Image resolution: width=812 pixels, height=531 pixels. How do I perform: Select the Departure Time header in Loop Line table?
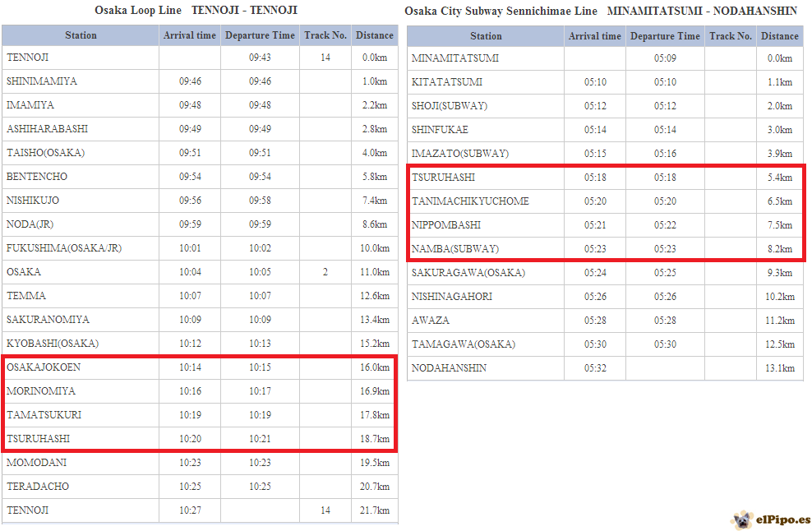(260, 35)
